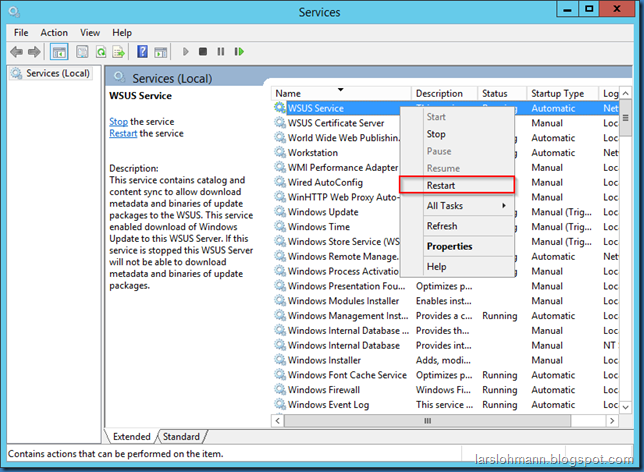Select World Wide Web Publishing row
The height and width of the screenshot is (472, 644).
446,138
